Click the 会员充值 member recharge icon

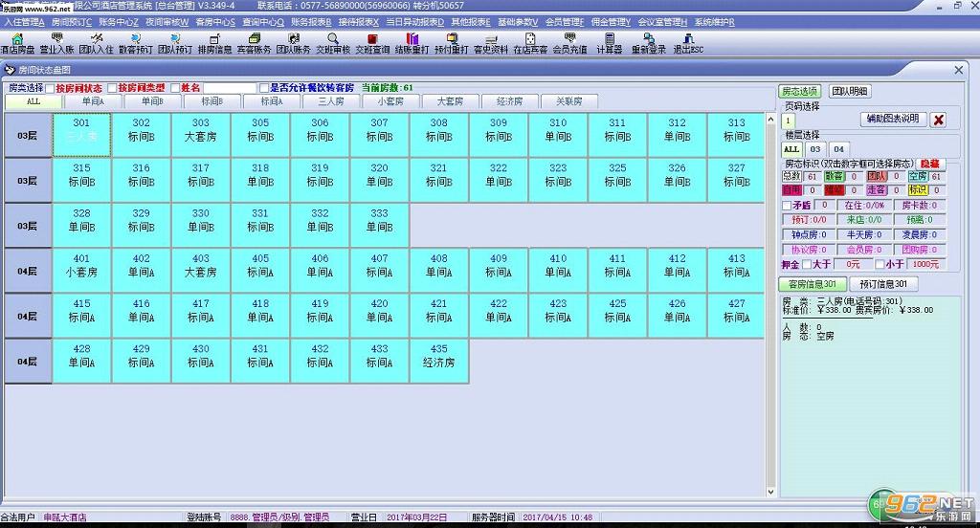(569, 44)
